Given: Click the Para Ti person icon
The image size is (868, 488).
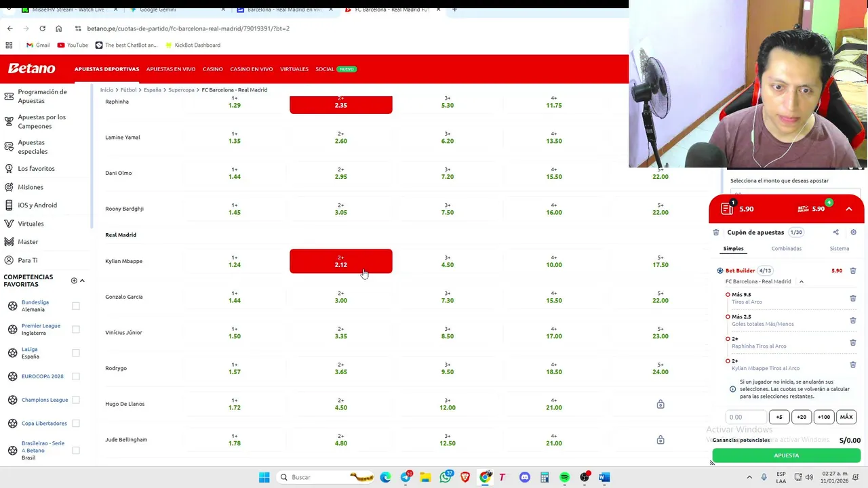Looking at the screenshot, I should click(x=9, y=260).
